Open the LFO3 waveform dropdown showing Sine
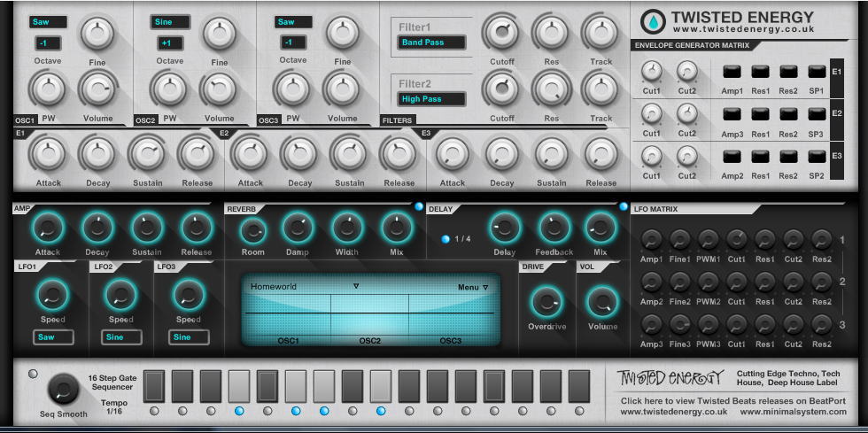868x433 pixels. click(189, 337)
